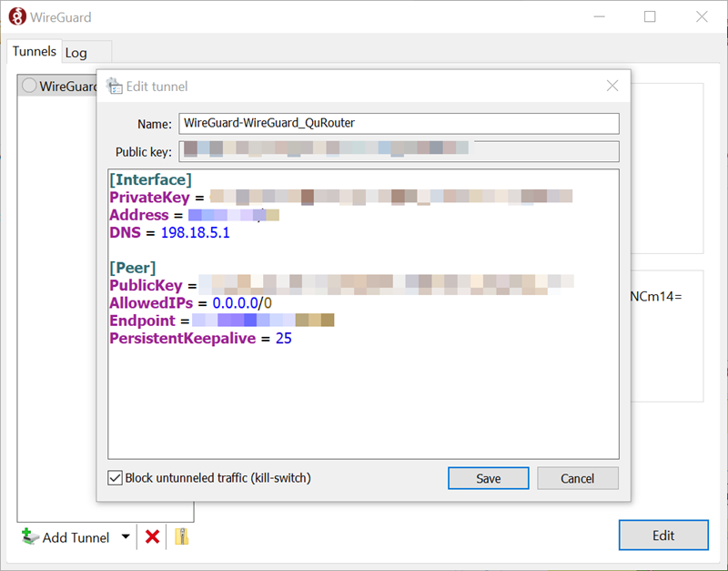728x571 pixels.
Task: Remove selected tunnel with red X icon
Action: [x=152, y=537]
